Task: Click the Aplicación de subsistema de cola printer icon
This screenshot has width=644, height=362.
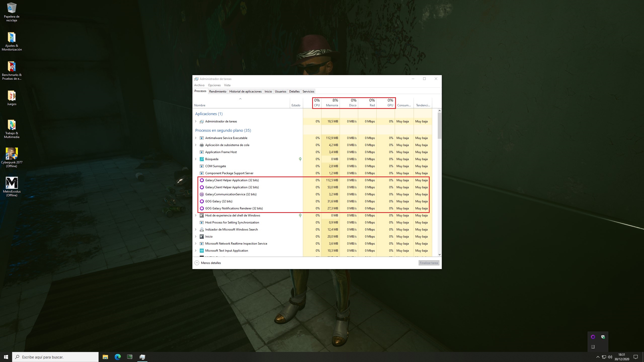Action: 202,145
